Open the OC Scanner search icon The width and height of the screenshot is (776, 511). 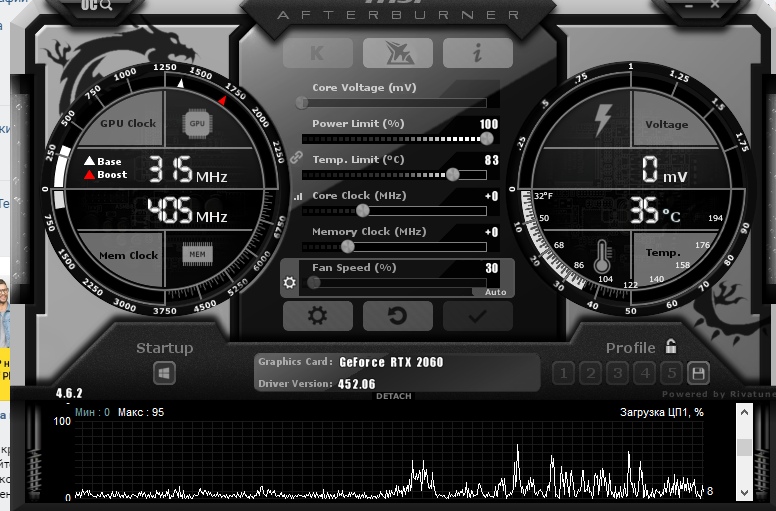(97, 5)
